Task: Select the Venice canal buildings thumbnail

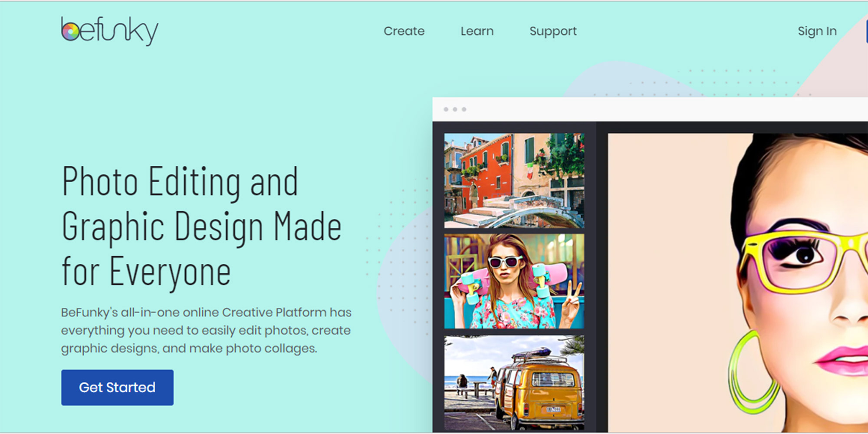Action: (x=514, y=181)
